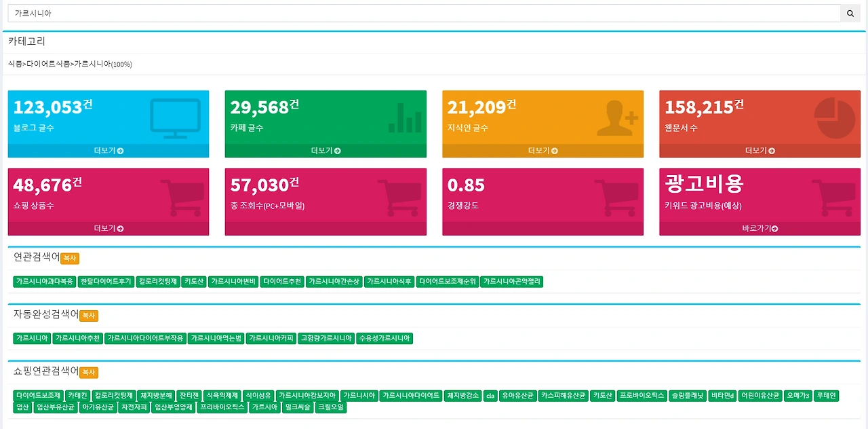Select the 프로바이오틱스 shopping tag
Image resolution: width=868 pixels, height=429 pixels.
[x=642, y=395]
